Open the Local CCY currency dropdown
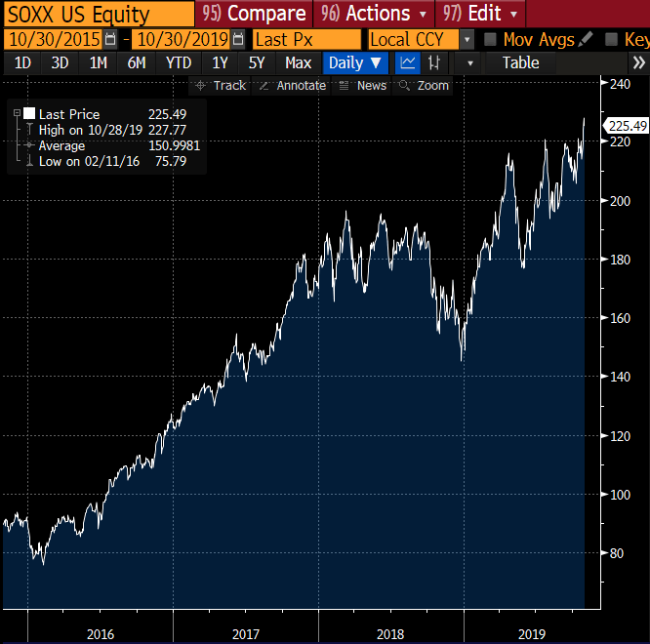 click(467, 40)
